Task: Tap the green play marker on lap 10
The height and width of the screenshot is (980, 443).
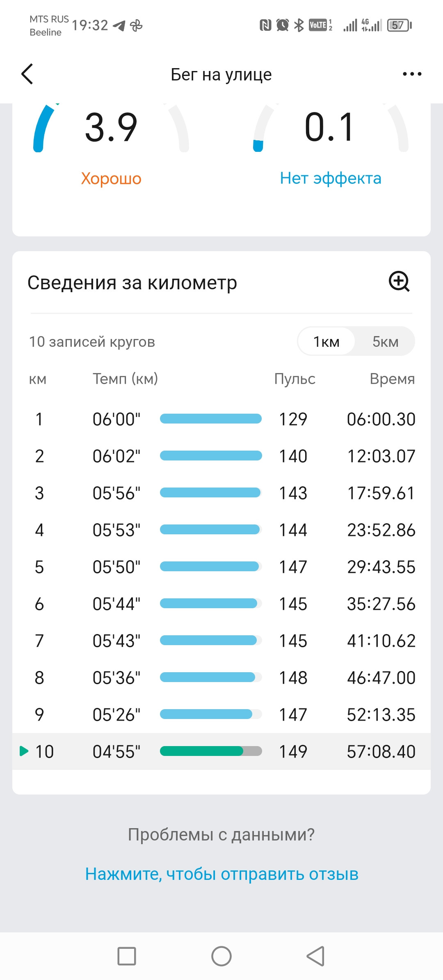Action: point(24,751)
